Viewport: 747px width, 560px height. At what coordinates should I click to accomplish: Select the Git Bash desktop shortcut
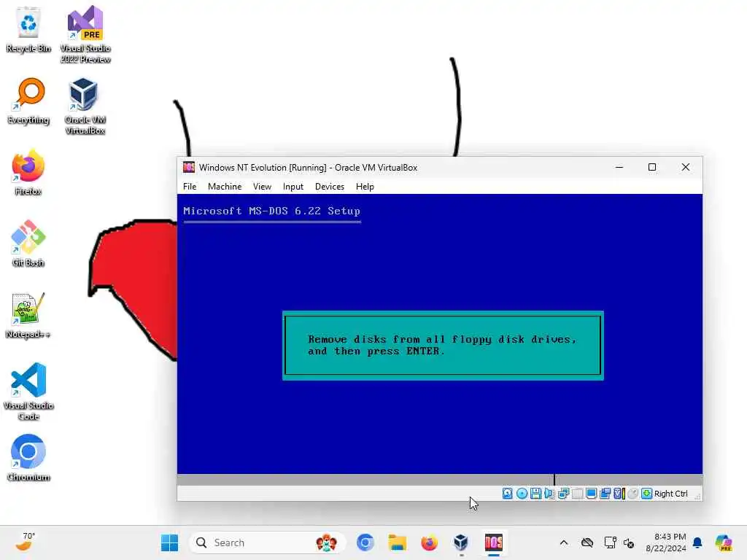click(28, 245)
